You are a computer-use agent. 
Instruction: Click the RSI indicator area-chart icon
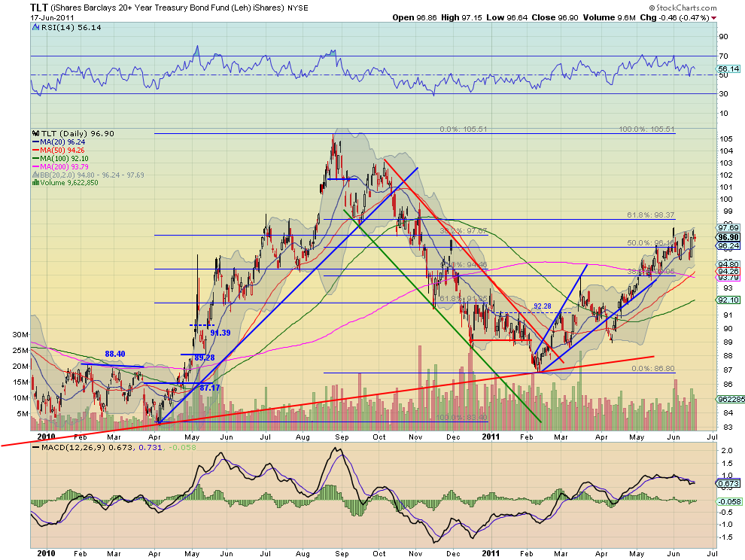point(35,28)
